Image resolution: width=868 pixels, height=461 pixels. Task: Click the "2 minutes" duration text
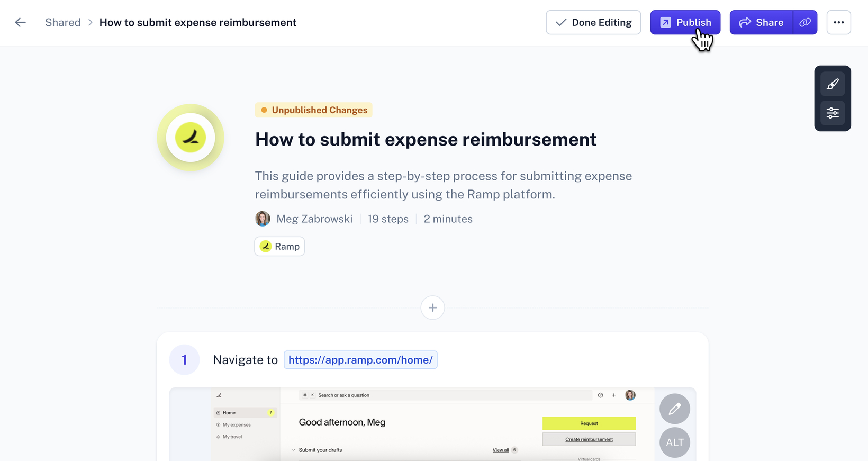pyautogui.click(x=448, y=219)
